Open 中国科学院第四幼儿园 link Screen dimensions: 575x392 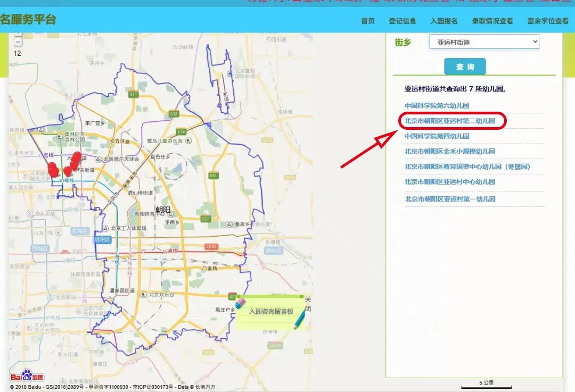[437, 136]
